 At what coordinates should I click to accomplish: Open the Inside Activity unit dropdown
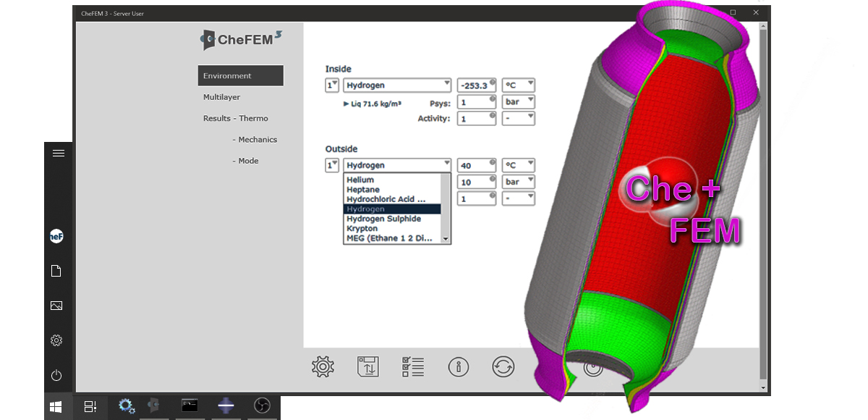pos(519,119)
